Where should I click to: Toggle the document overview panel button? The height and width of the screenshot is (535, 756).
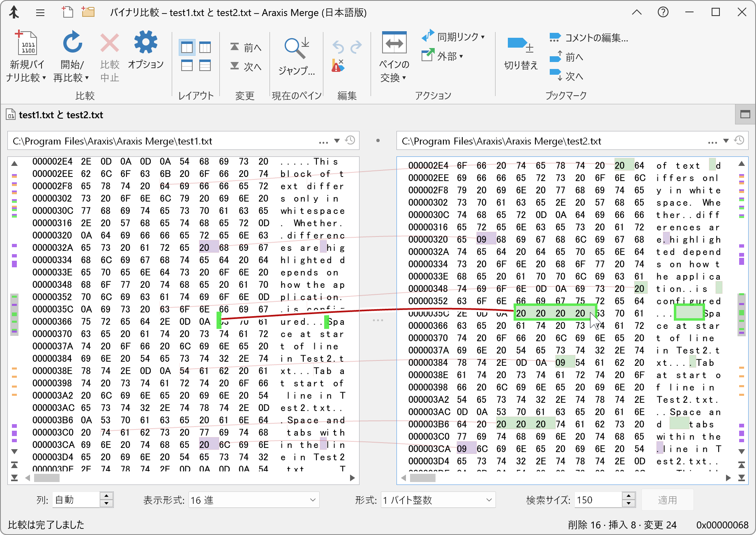click(x=745, y=115)
